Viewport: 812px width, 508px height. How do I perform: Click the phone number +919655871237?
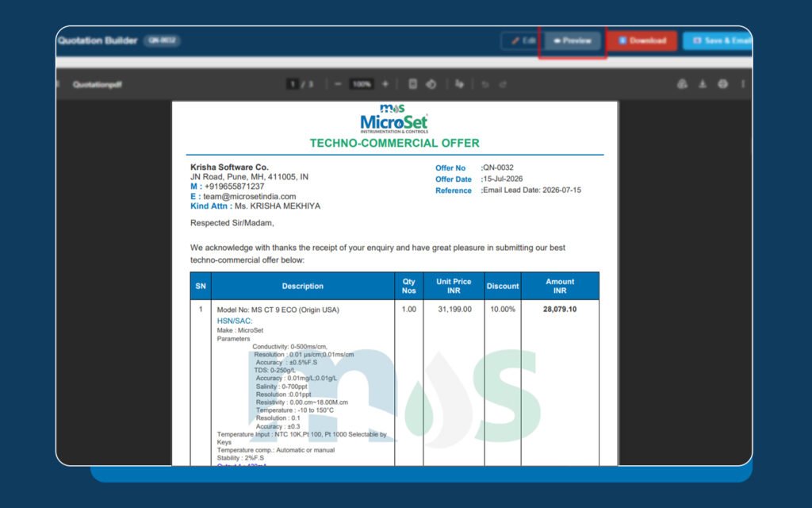tap(234, 187)
